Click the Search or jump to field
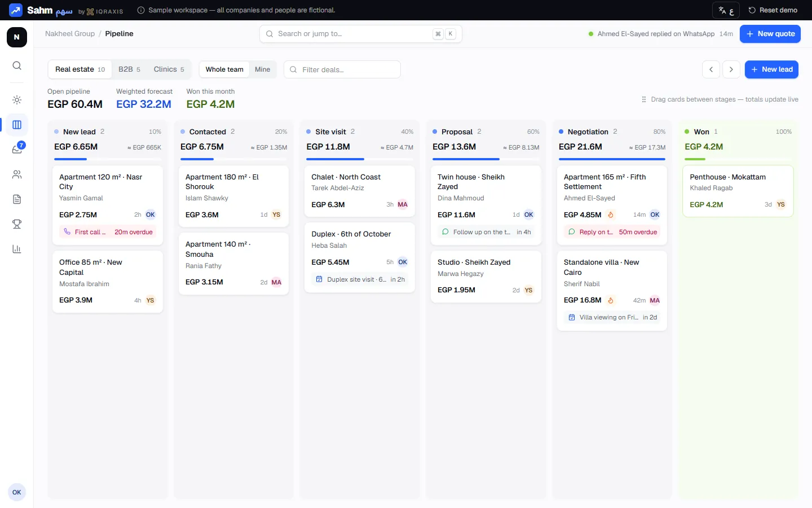 tap(361, 34)
